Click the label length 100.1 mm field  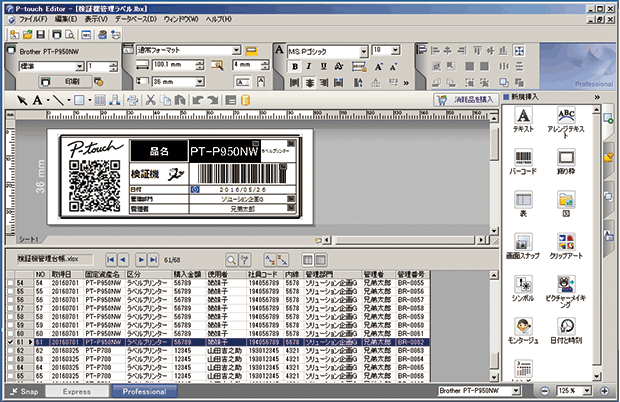click(x=174, y=64)
